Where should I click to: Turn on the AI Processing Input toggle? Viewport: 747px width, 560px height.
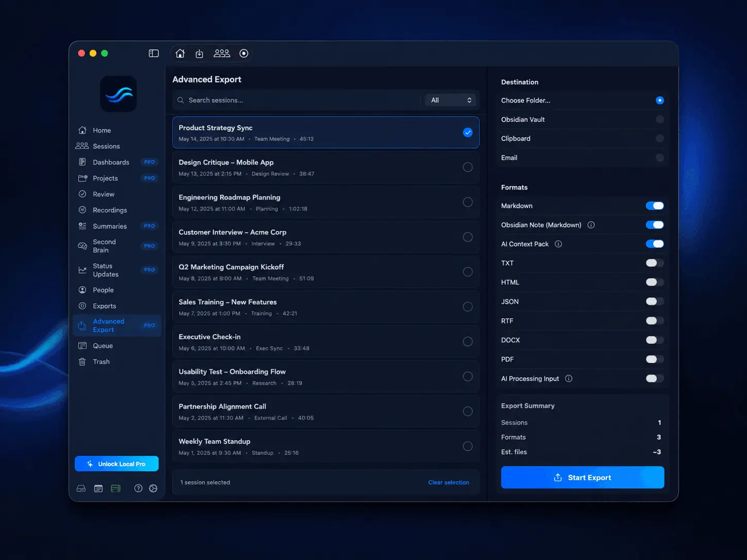655,378
